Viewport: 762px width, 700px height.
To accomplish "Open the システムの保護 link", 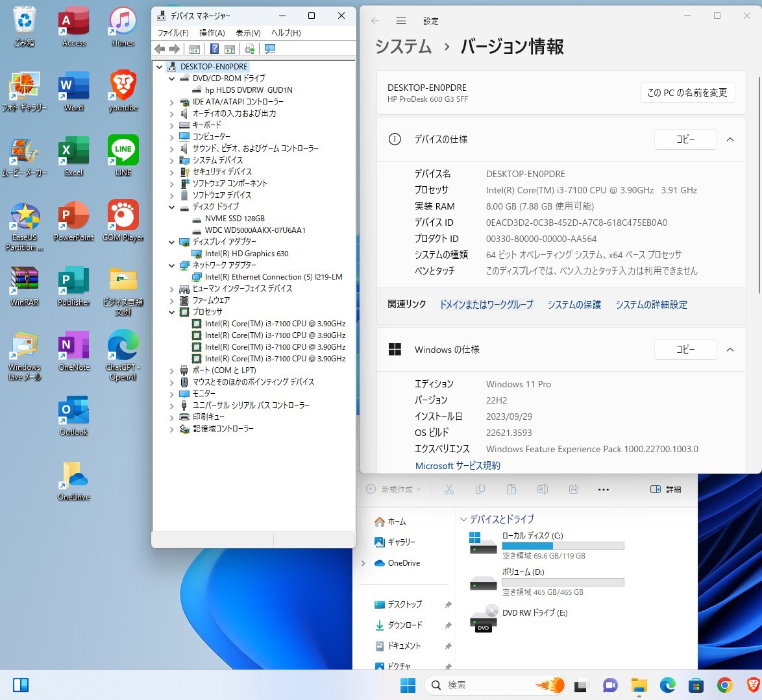I will click(574, 304).
